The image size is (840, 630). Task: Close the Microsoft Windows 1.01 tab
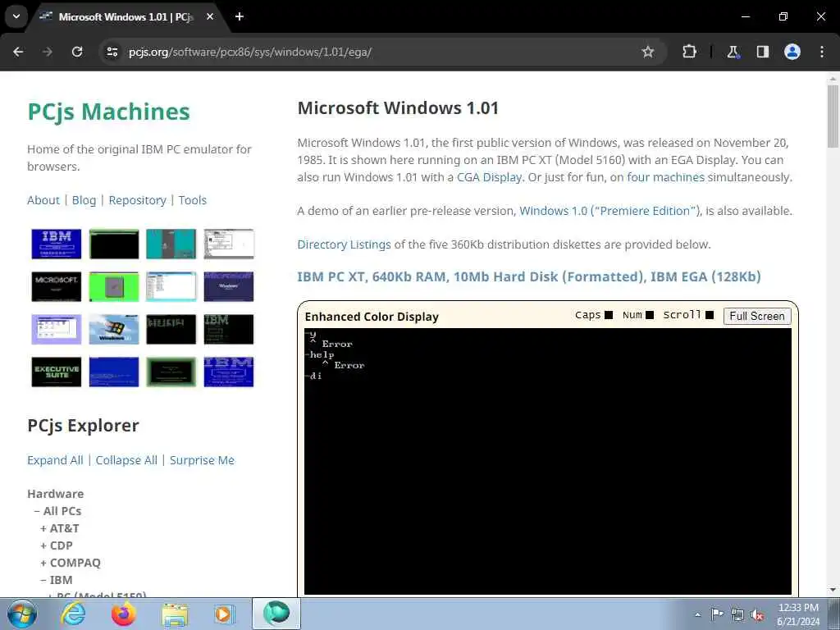[210, 16]
